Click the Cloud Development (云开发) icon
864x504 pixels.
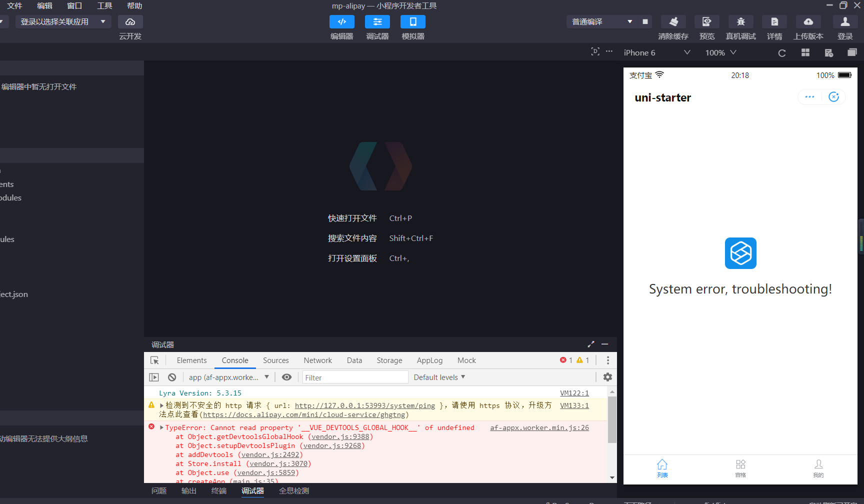point(130,22)
